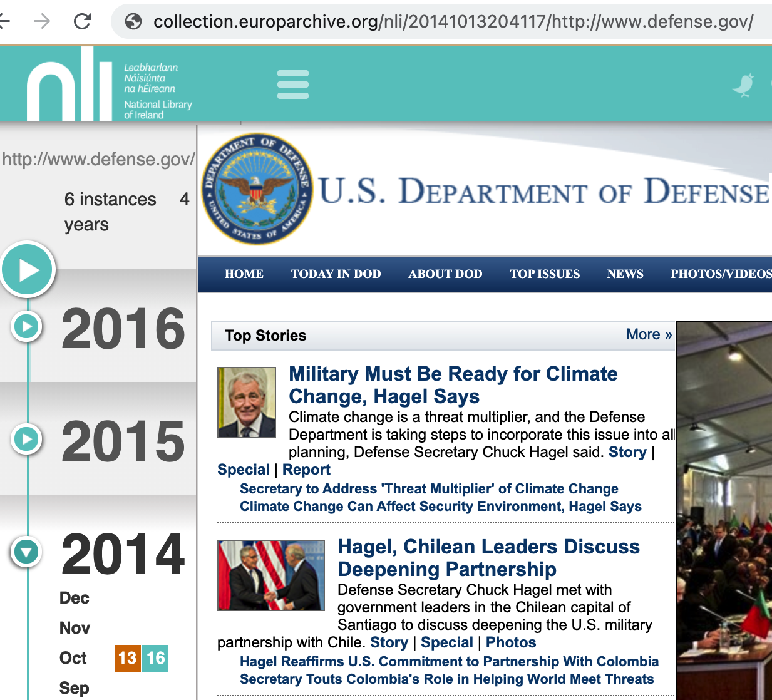Open Hagel Reaffirms U.S. Commitment to Colombia link
This screenshot has height=700, width=772.
[x=450, y=662]
